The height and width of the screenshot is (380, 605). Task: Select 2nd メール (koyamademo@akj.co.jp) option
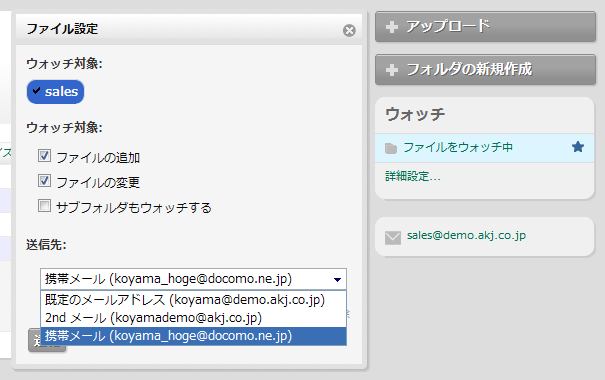(193, 318)
